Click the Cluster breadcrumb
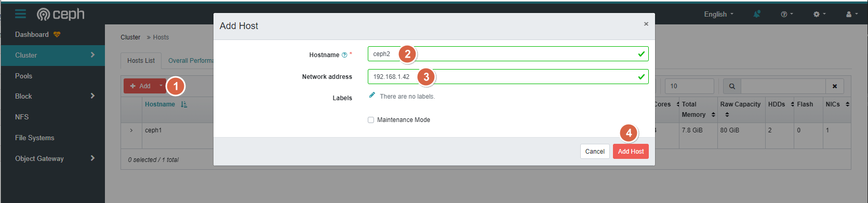 click(130, 37)
